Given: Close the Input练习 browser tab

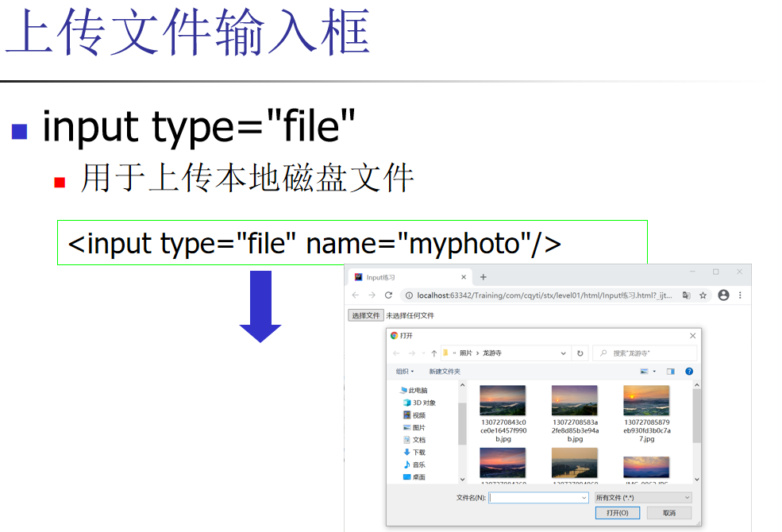Looking at the screenshot, I should pyautogui.click(x=464, y=277).
